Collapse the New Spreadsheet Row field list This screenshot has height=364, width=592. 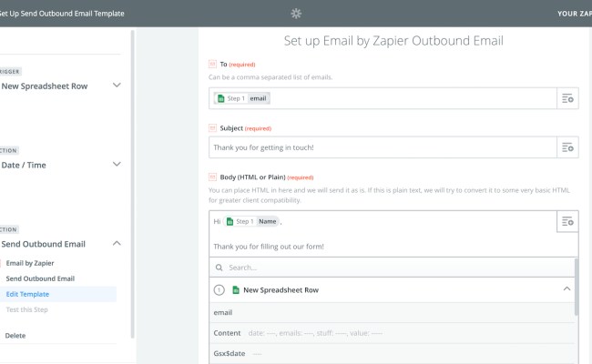[566, 289]
